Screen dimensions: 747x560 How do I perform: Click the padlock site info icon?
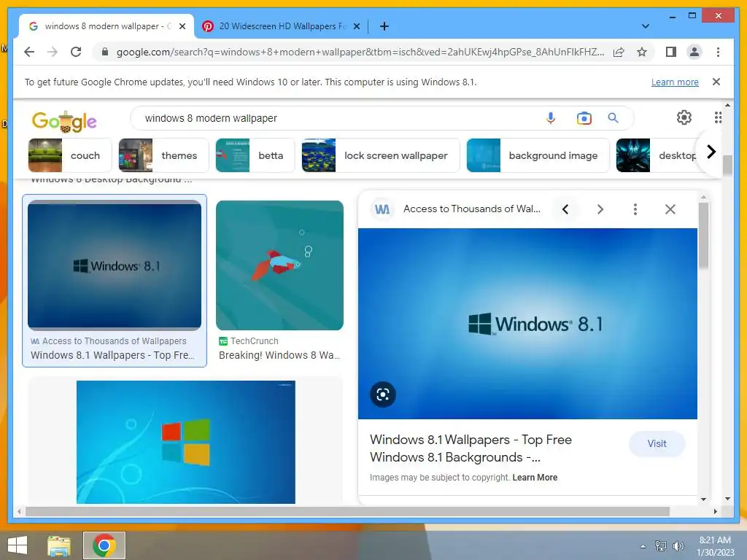click(105, 52)
